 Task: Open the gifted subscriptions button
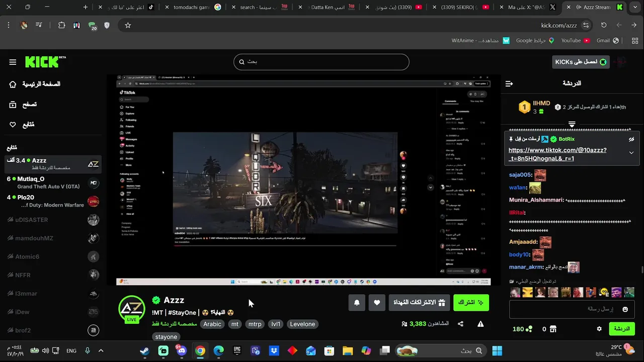[420, 302]
